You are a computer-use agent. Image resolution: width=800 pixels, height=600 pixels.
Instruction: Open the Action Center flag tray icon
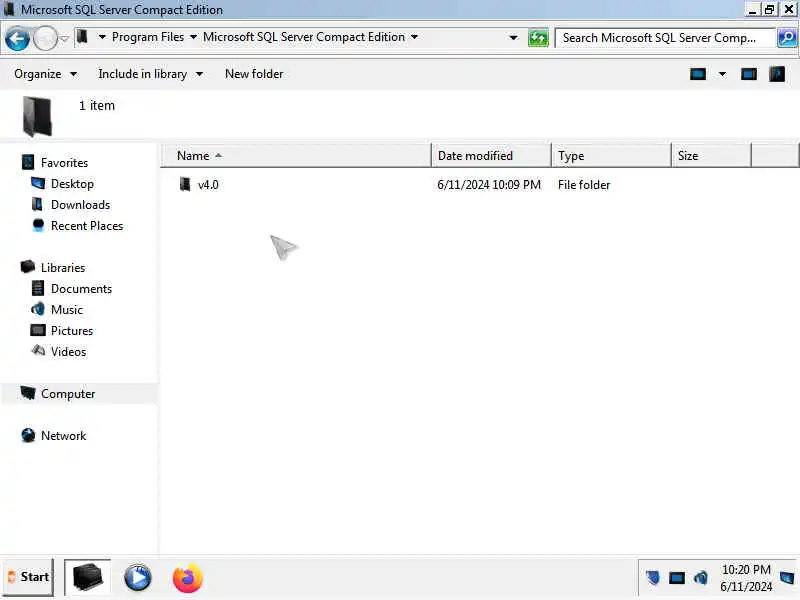click(652, 578)
